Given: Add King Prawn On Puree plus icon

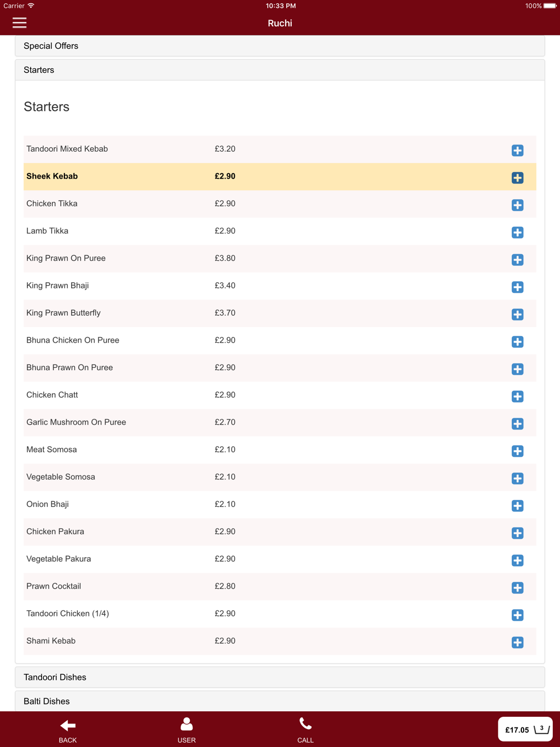Looking at the screenshot, I should [x=517, y=260].
